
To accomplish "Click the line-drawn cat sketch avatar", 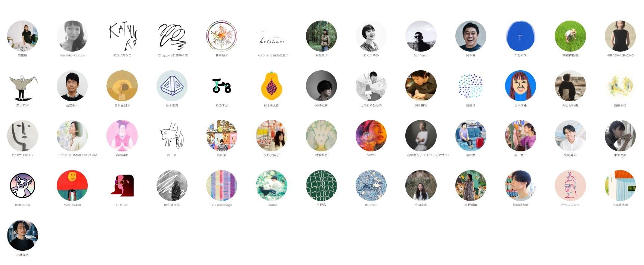I will click(x=172, y=135).
